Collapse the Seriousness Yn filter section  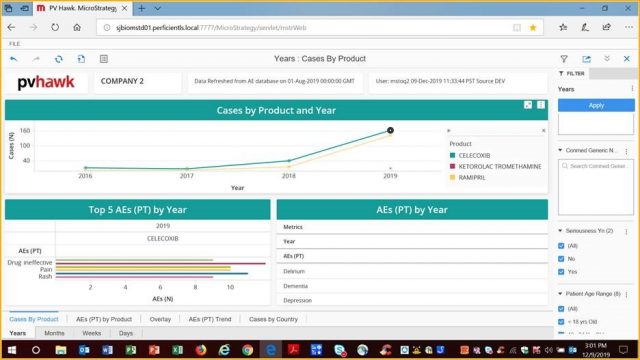(x=560, y=231)
